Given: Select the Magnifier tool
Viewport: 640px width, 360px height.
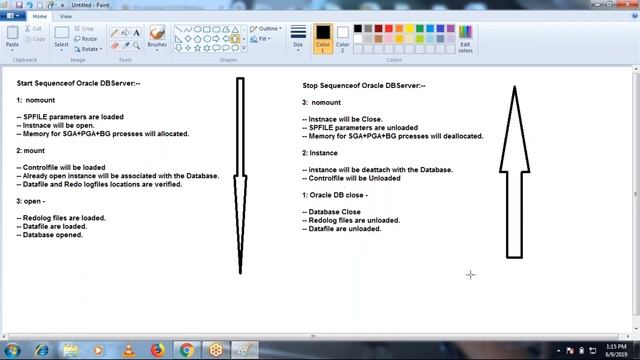Looking at the screenshot, I should pyautogui.click(x=136, y=45).
